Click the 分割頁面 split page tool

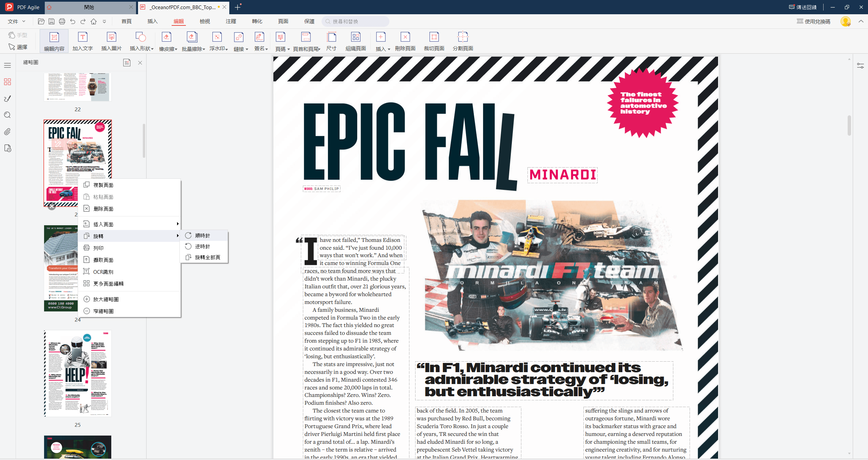(x=463, y=41)
